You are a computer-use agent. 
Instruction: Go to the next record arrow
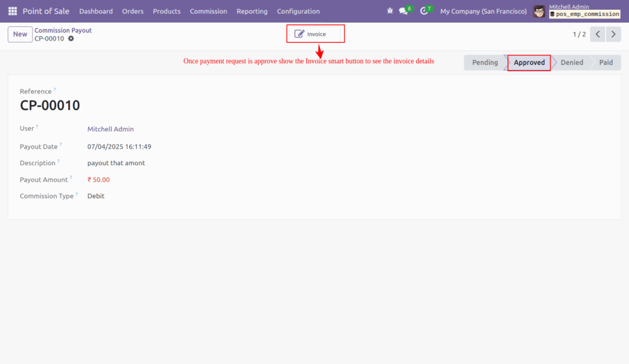pos(613,34)
